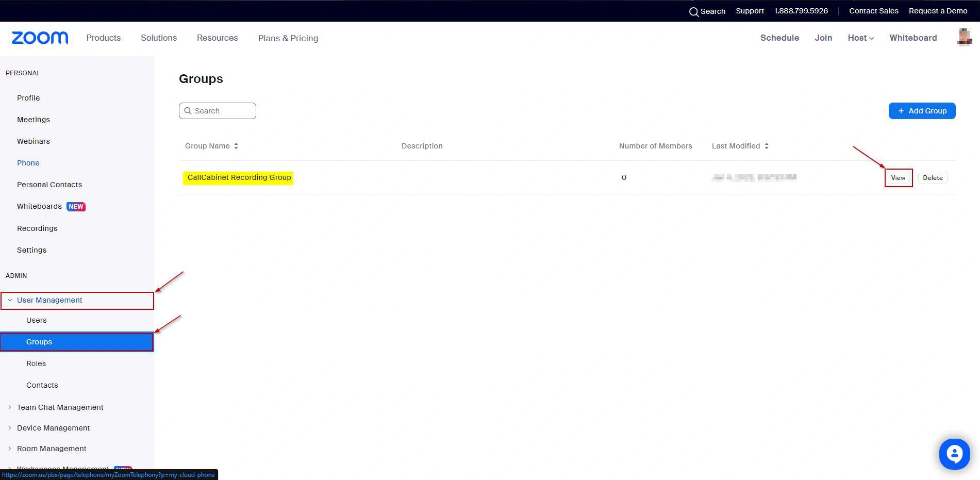Click the phone number 1.888.799.5926

point(801,11)
